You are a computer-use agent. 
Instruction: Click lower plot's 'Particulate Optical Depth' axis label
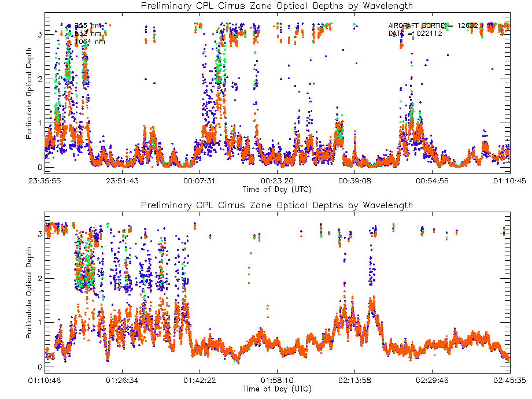(x=29, y=293)
